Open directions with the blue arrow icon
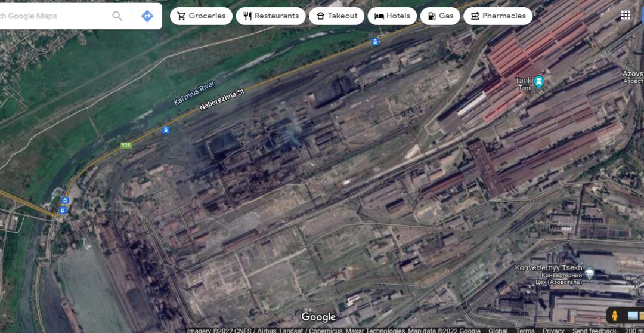The image size is (644, 333). pyautogui.click(x=147, y=16)
